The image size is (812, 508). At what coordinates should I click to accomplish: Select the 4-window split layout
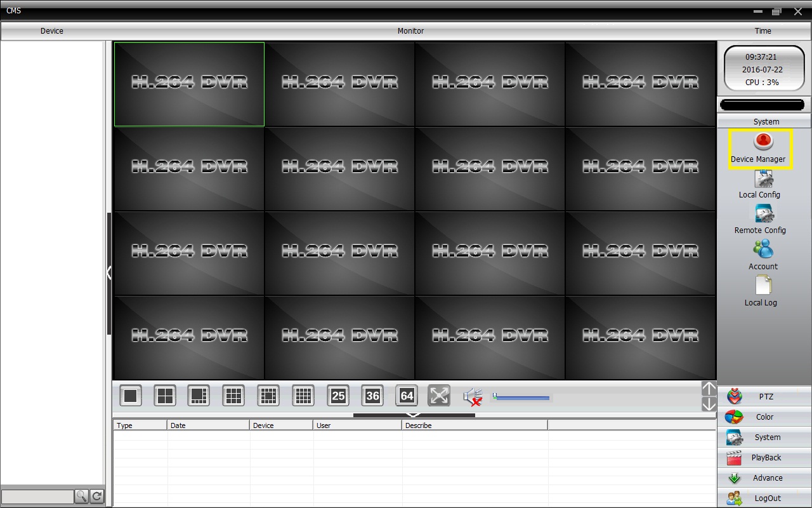coord(165,396)
